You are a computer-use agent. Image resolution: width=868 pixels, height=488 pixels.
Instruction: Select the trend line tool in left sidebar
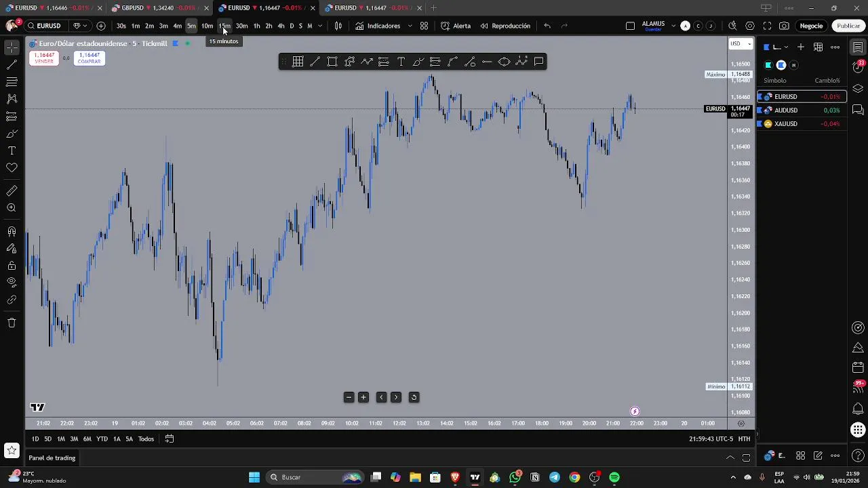click(12, 65)
